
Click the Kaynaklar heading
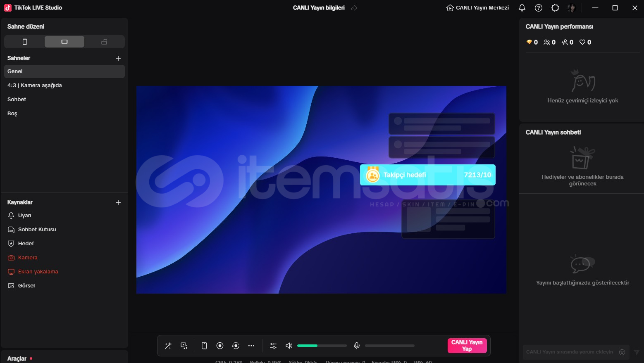(x=20, y=202)
